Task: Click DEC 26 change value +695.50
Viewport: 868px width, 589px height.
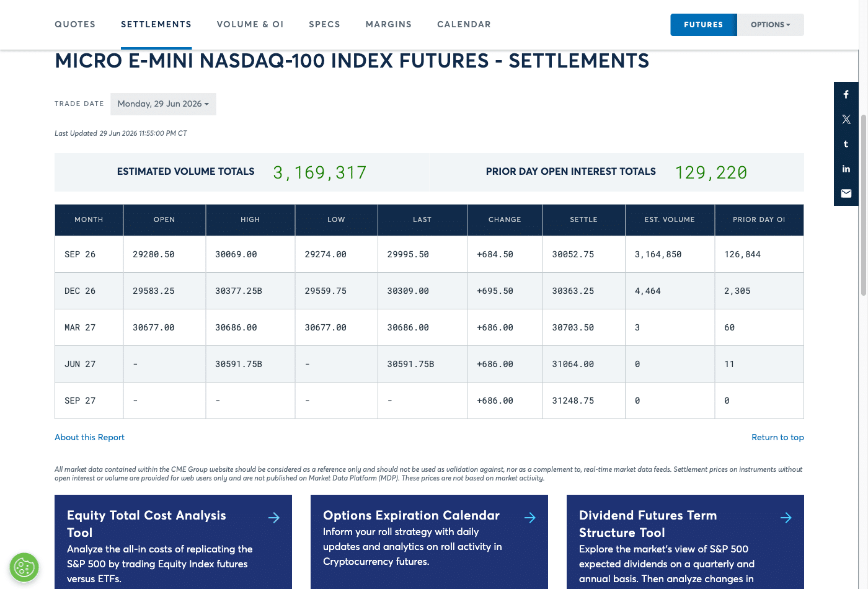Action: (495, 291)
